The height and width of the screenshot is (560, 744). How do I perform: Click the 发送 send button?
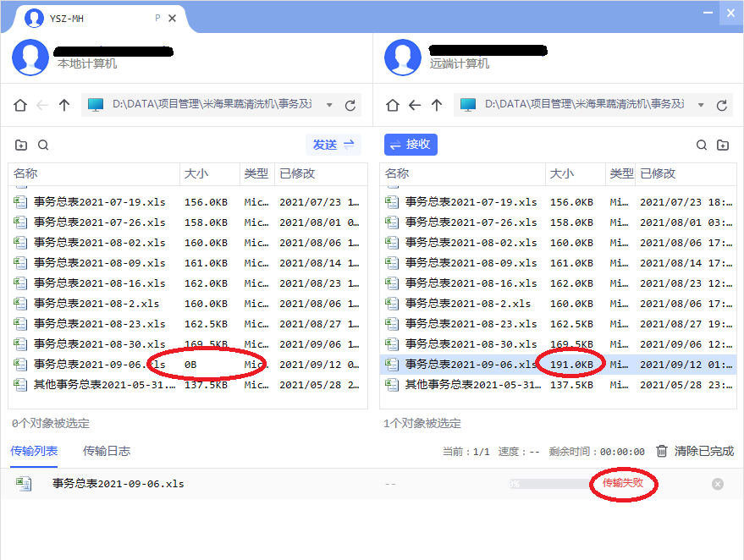[333, 145]
